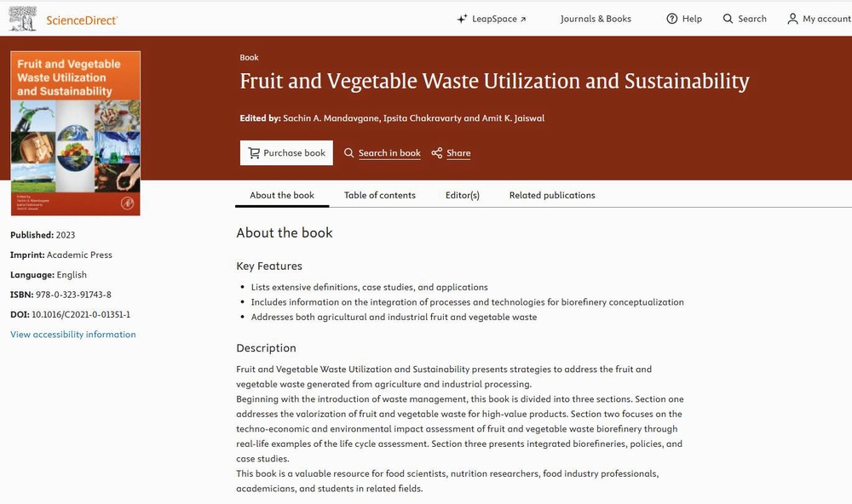Click the Elsevier tree logo icon
Viewport: 852px width, 504px height.
[x=22, y=19]
